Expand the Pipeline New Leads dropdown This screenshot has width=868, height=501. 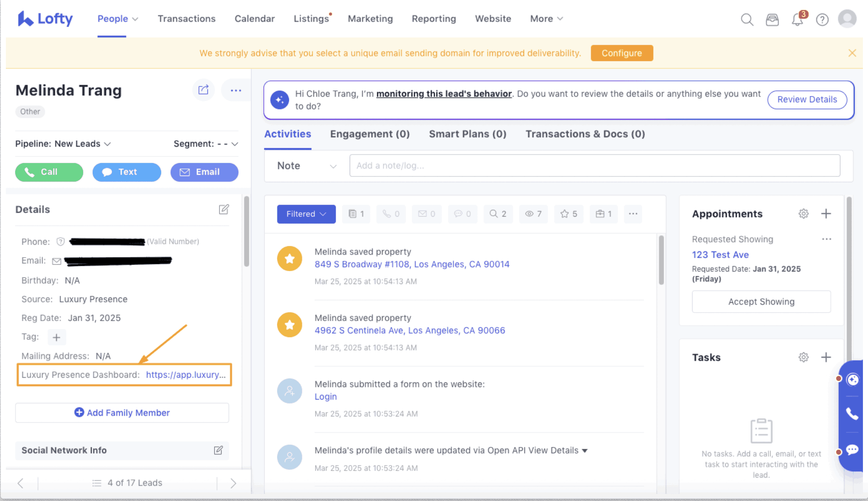click(83, 144)
